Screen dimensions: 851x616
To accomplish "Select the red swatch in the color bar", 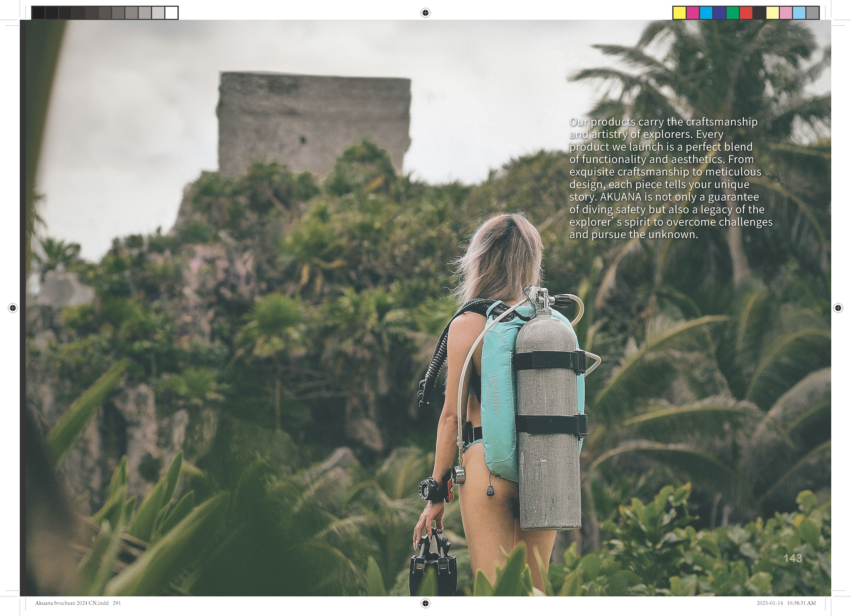I will (x=746, y=13).
